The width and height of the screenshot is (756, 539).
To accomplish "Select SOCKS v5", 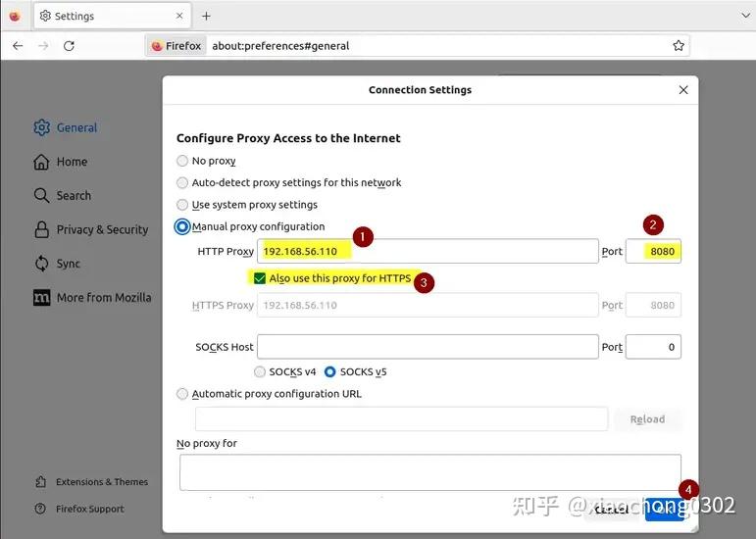I will [x=356, y=371].
